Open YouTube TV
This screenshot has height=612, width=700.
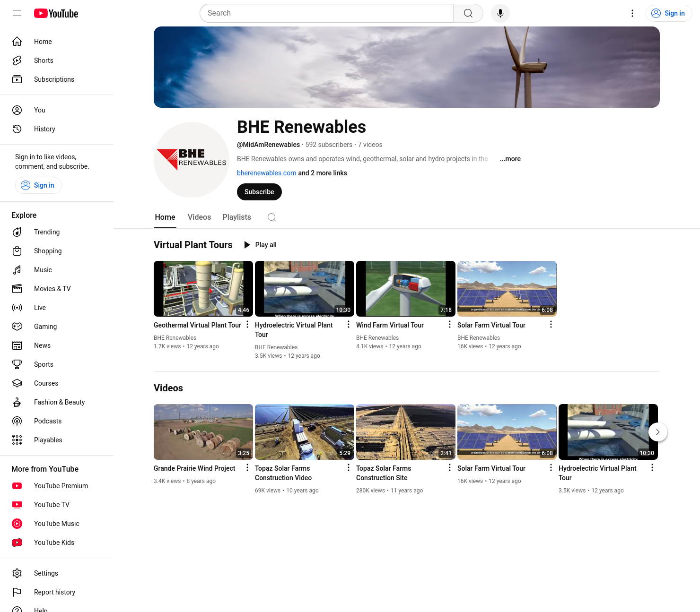click(57, 505)
